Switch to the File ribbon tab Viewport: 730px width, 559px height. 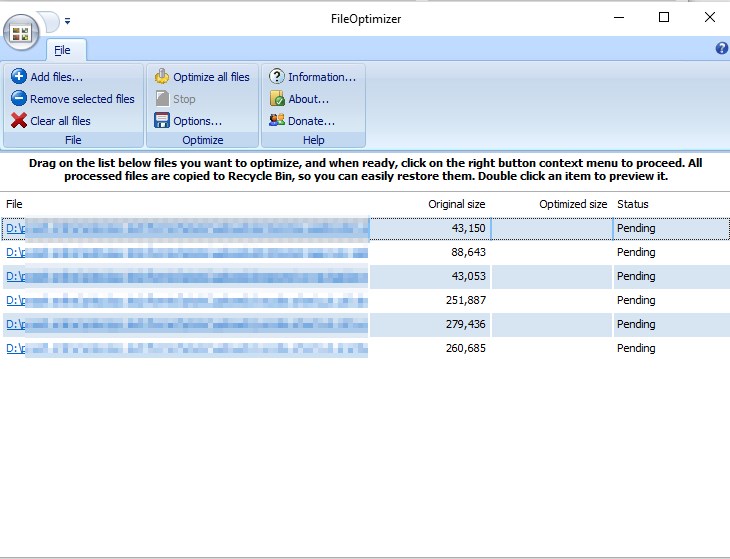point(62,49)
